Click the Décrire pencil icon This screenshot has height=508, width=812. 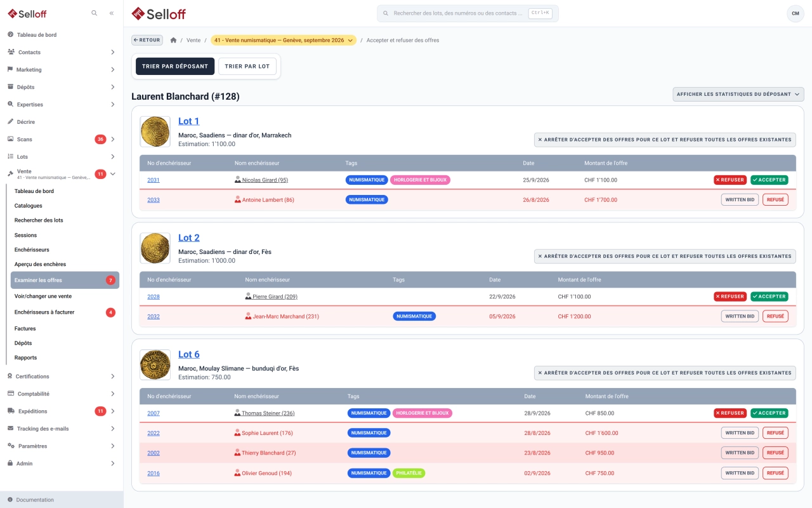click(10, 121)
